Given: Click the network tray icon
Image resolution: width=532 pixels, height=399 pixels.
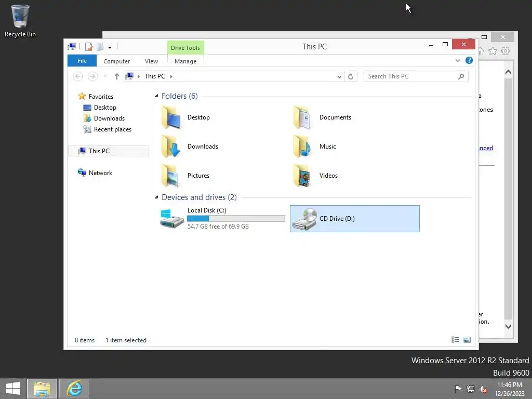Looking at the screenshot, I should [471, 389].
